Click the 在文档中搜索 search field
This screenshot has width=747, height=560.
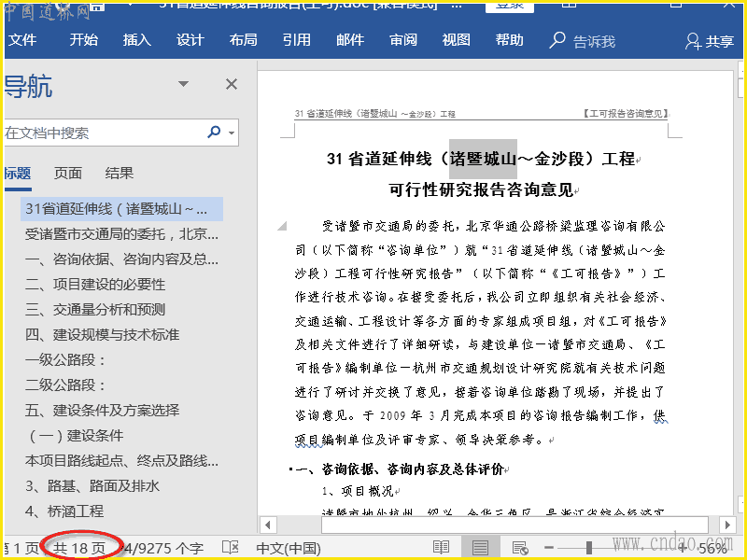[x=103, y=133]
